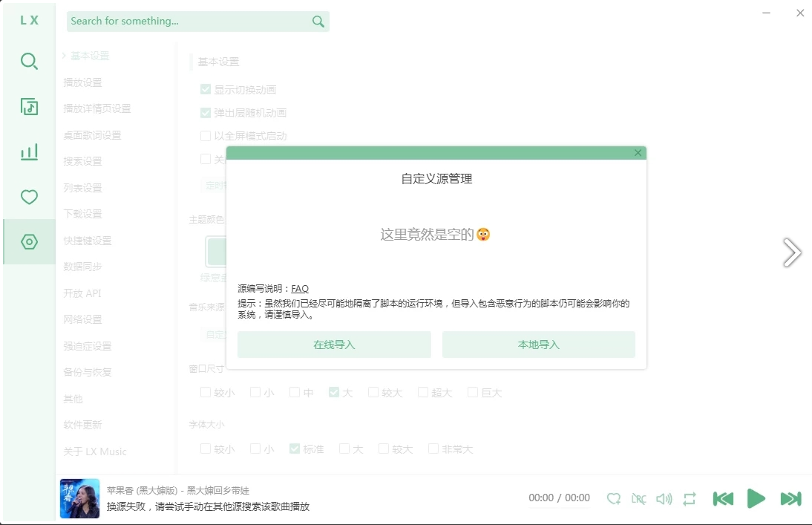The width and height of the screenshot is (812, 525).
Task: Toggle the loop playback mode icon
Action: [690, 499]
